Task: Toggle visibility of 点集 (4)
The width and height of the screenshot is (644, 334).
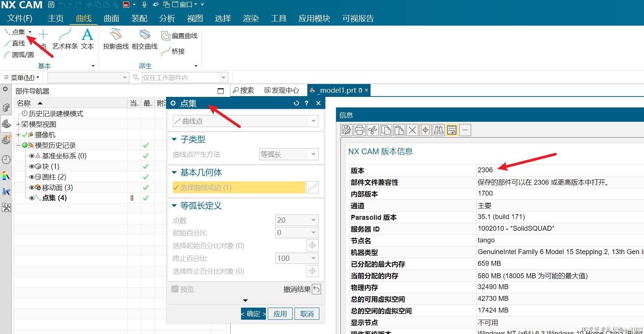Action: click(x=32, y=198)
